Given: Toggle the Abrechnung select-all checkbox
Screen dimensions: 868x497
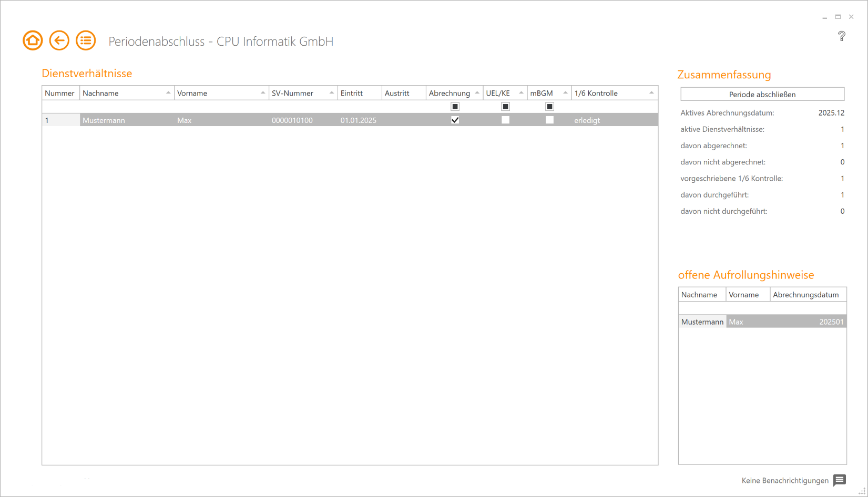Looking at the screenshot, I should point(455,106).
